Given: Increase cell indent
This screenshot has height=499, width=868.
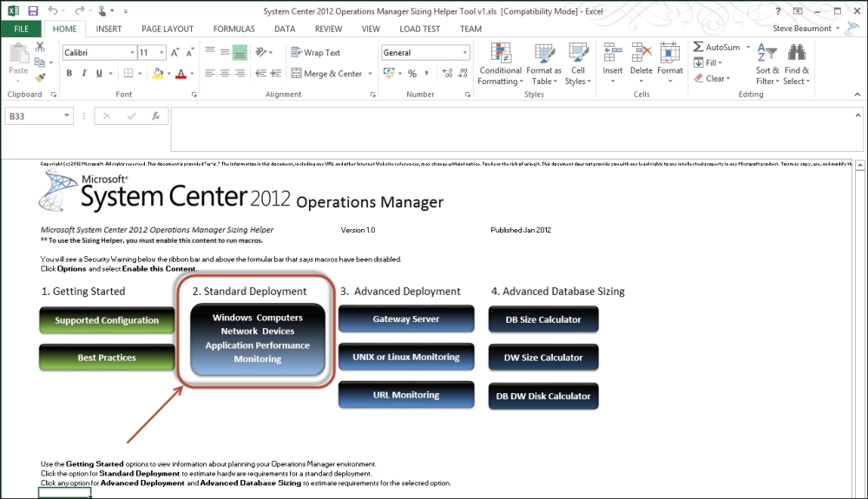Looking at the screenshot, I should pos(276,73).
